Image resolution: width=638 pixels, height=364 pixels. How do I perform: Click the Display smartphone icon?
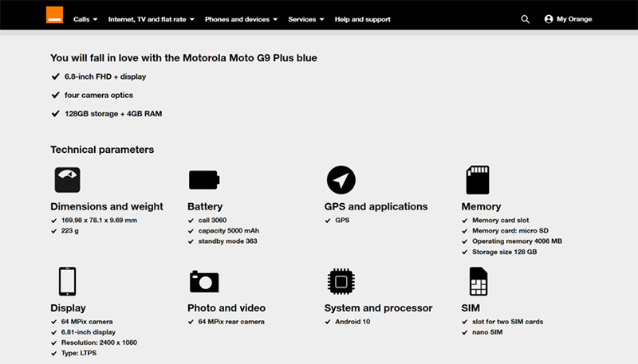click(x=67, y=281)
